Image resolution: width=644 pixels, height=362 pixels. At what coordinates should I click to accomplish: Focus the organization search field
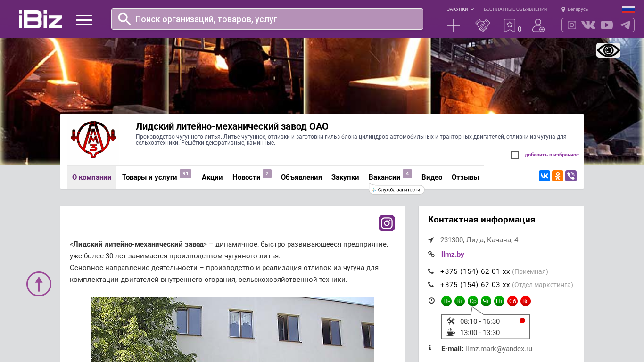coord(267,19)
